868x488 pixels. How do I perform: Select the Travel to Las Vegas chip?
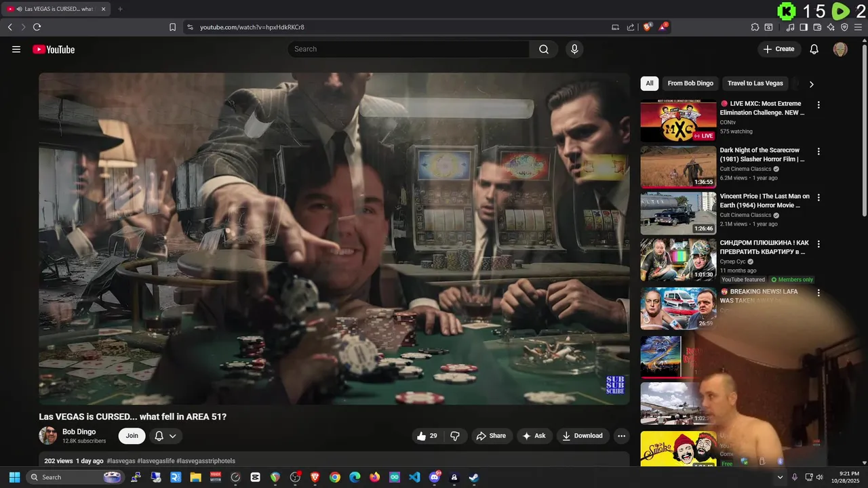(755, 83)
